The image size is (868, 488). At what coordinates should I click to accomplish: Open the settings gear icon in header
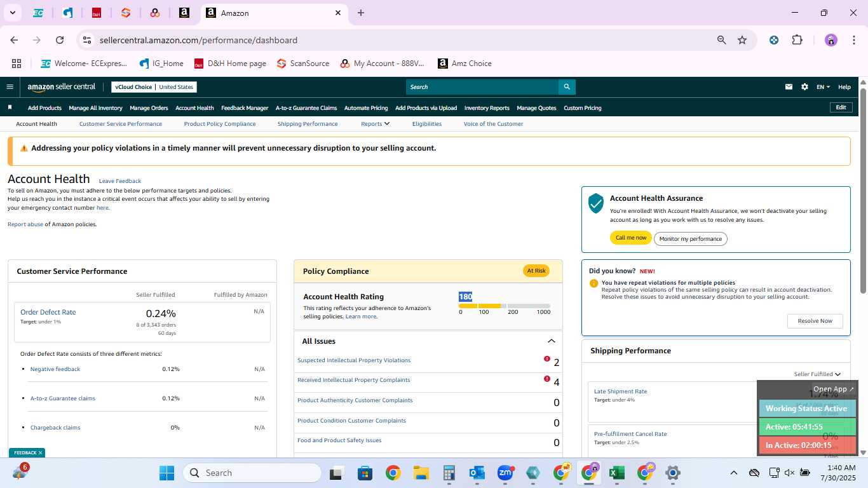[x=804, y=87]
